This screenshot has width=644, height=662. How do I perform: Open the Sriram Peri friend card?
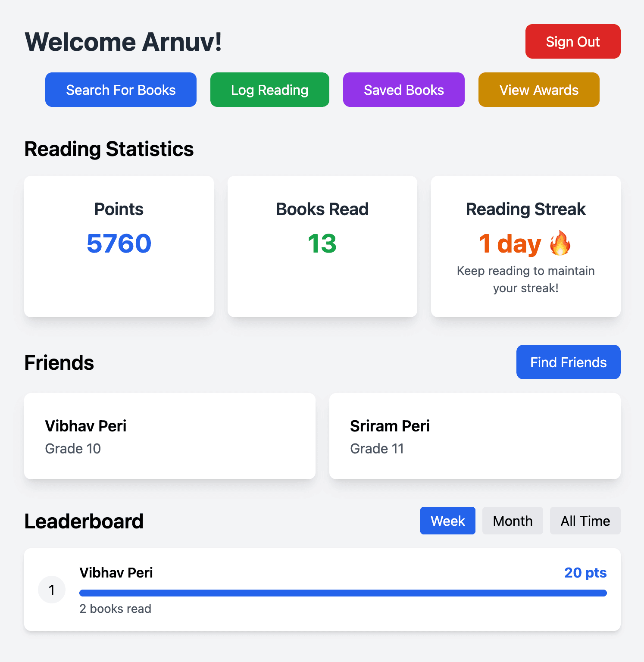[475, 436]
